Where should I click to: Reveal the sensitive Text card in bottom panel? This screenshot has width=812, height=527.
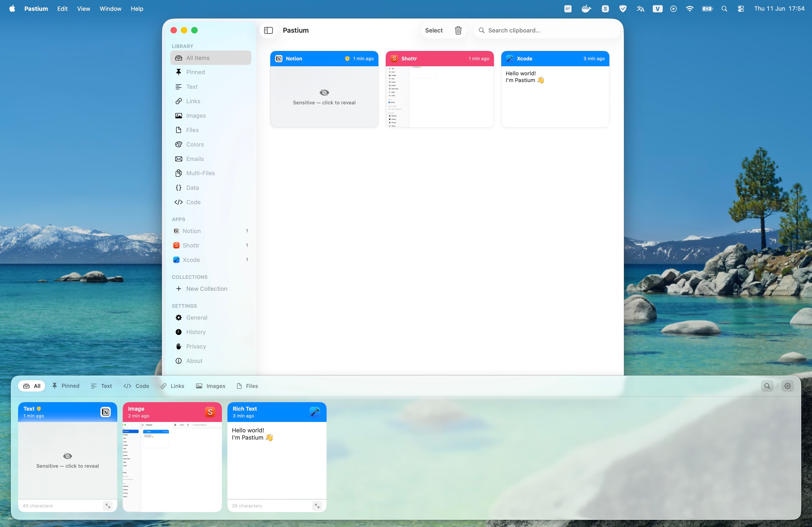click(67, 461)
